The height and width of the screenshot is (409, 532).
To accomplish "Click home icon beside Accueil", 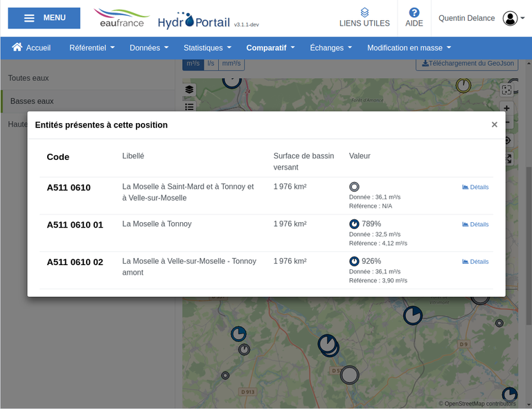I will [17, 47].
